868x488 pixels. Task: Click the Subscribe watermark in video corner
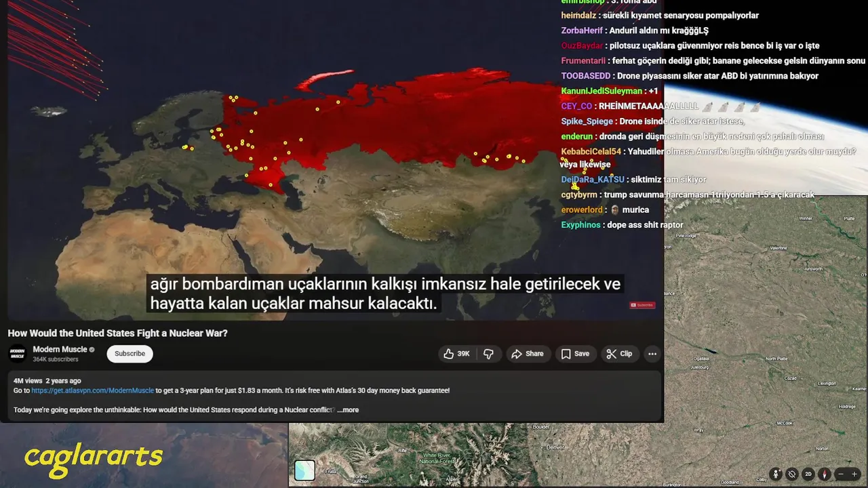[x=642, y=305]
